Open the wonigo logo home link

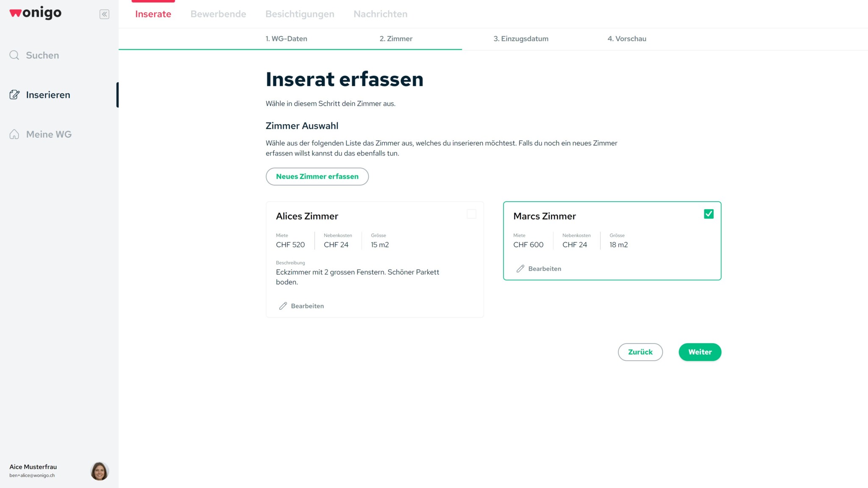click(36, 13)
